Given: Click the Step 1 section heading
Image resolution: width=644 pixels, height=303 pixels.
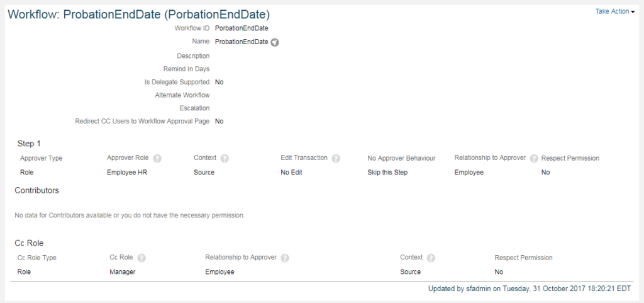Looking at the screenshot, I should [29, 144].
